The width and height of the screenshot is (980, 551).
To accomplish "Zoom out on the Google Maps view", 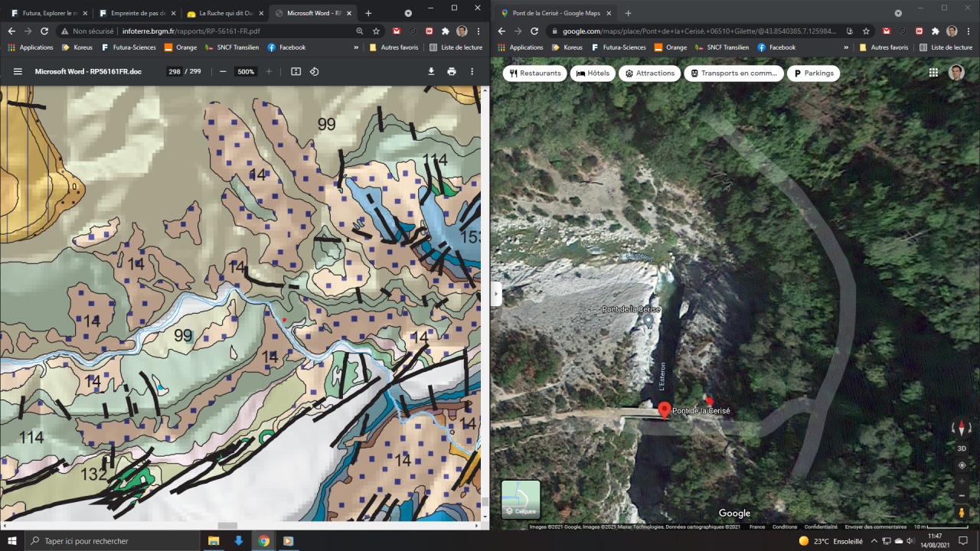I will pos(962,495).
